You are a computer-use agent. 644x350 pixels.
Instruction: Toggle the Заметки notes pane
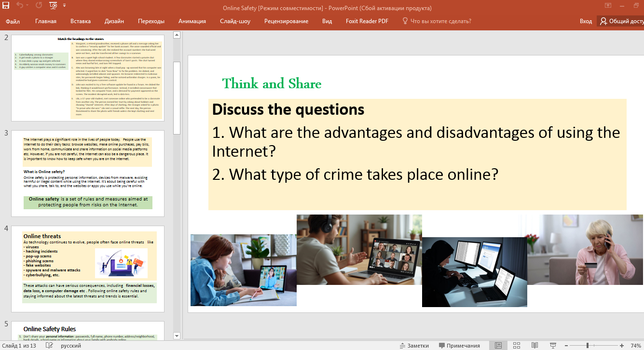tap(414, 345)
